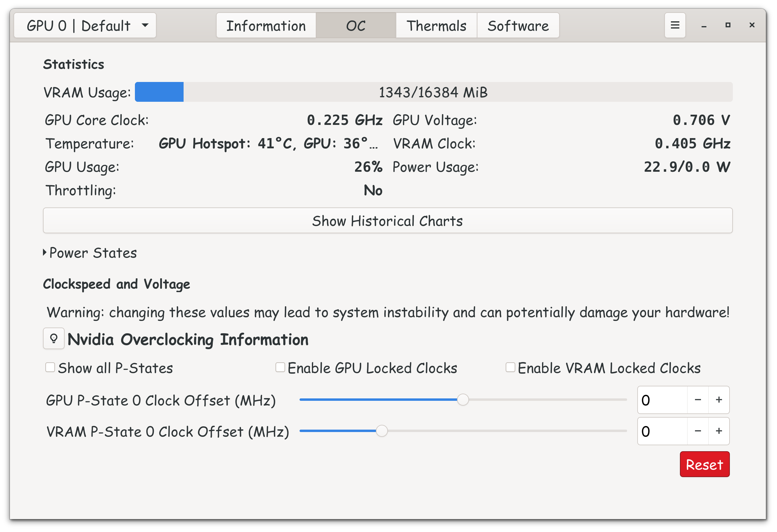Increase VRAM P-State 0 offset with plus

tap(718, 431)
